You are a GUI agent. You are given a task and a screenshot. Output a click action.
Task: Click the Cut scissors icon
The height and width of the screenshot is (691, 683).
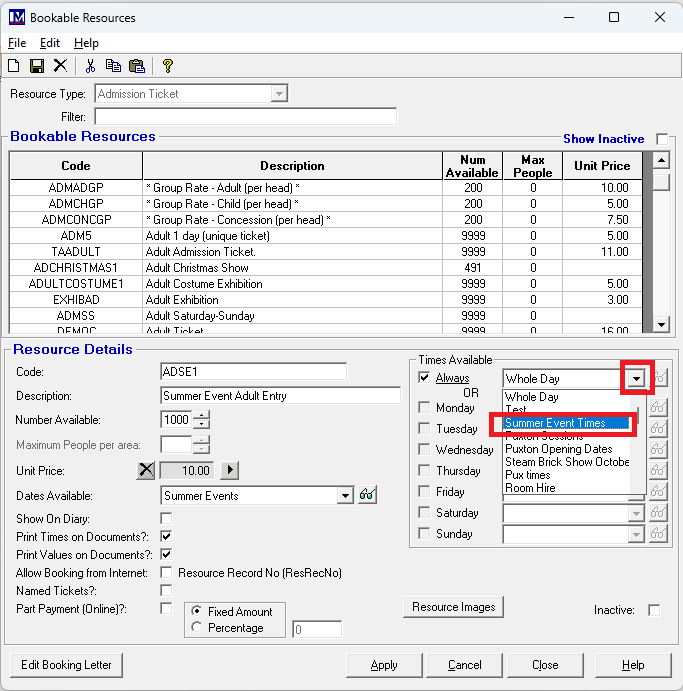click(x=90, y=66)
